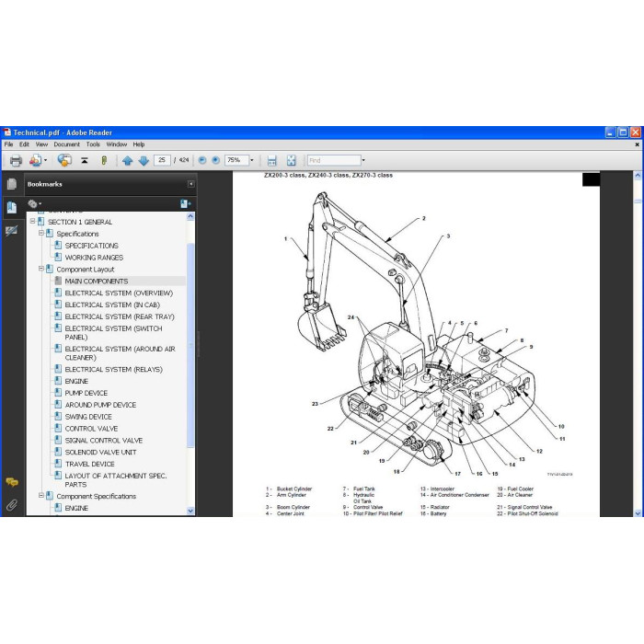Screen dimensions: 644x644
Task: Open the bookmarks options gear menu
Action: point(35,203)
